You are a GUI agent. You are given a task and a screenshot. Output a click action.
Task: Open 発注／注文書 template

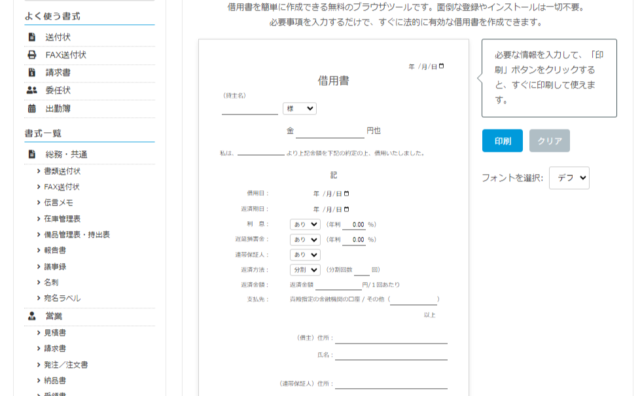tap(66, 365)
